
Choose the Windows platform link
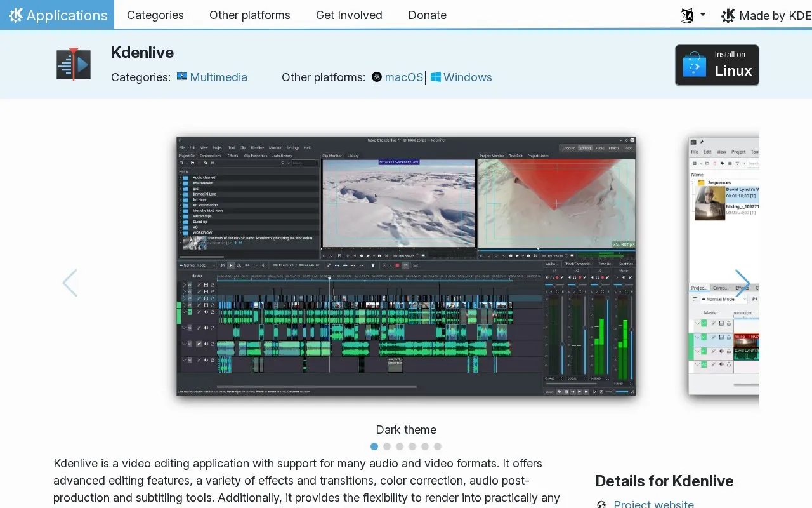pos(461,77)
